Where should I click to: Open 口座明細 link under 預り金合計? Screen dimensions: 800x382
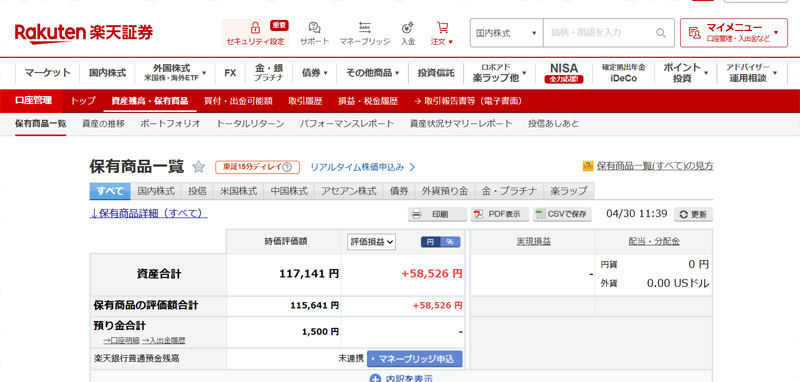click(x=121, y=341)
